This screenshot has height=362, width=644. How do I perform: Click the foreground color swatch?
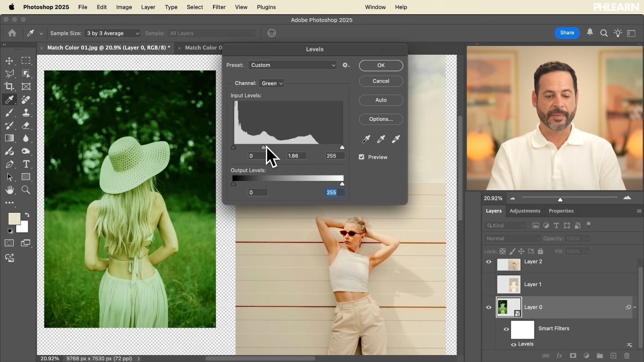coord(14,219)
